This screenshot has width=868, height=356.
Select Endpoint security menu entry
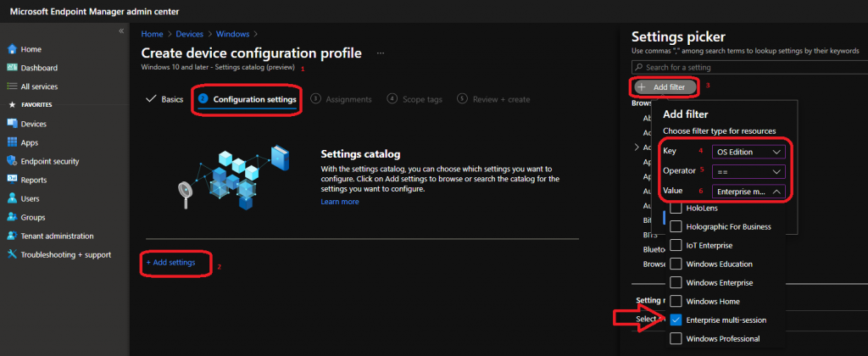[x=50, y=161]
